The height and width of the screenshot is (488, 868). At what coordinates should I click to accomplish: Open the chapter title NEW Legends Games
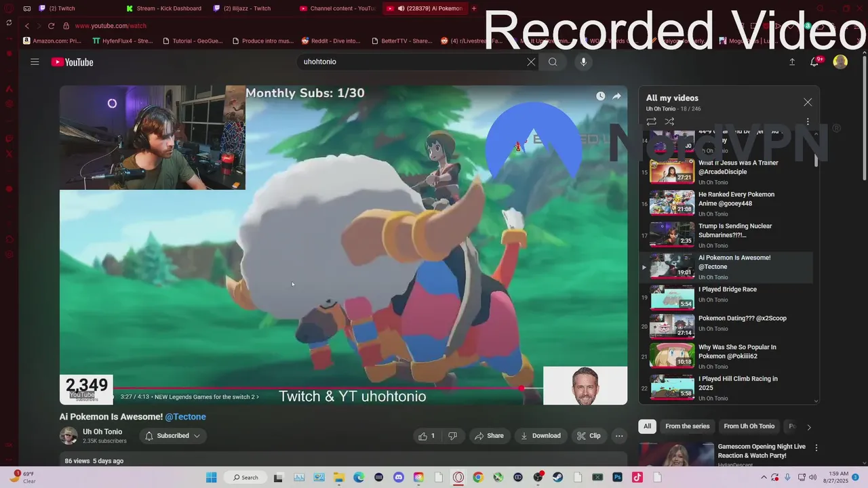[x=206, y=396]
